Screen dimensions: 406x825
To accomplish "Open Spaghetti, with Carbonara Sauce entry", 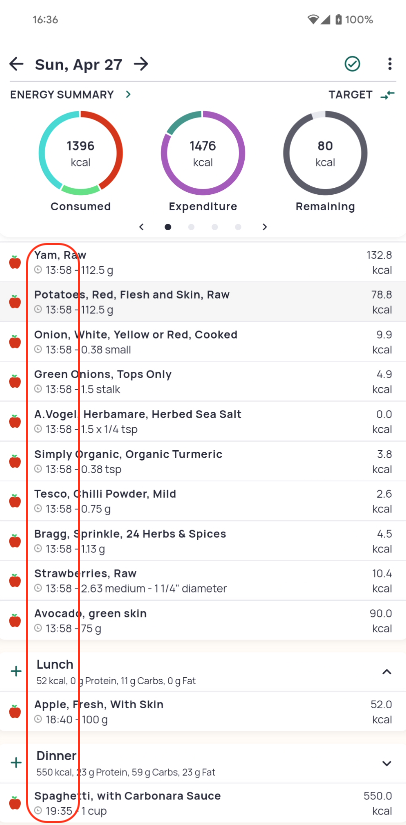I will [203, 803].
